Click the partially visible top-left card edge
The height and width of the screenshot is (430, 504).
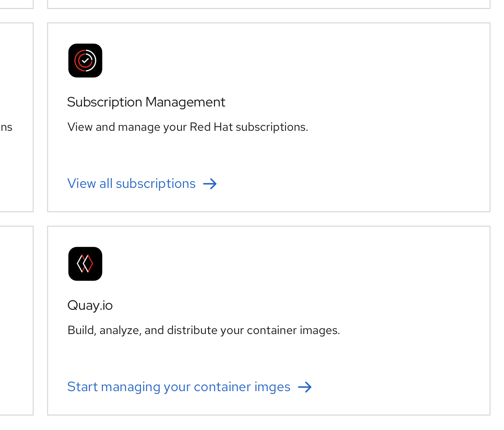tap(16, 4)
